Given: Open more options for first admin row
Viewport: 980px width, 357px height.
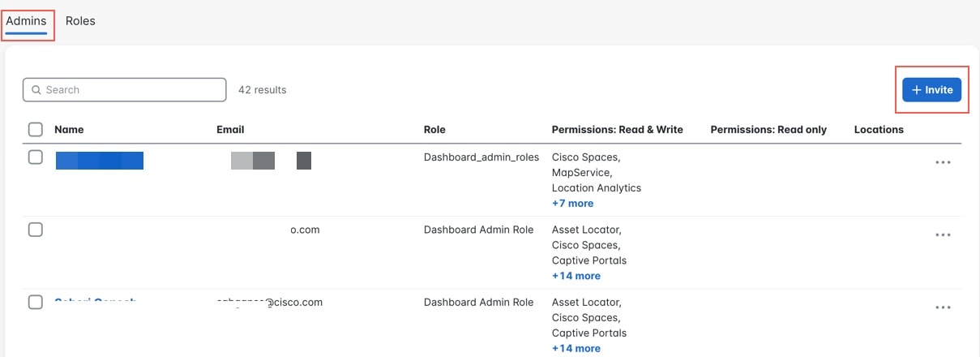Looking at the screenshot, I should 942,162.
